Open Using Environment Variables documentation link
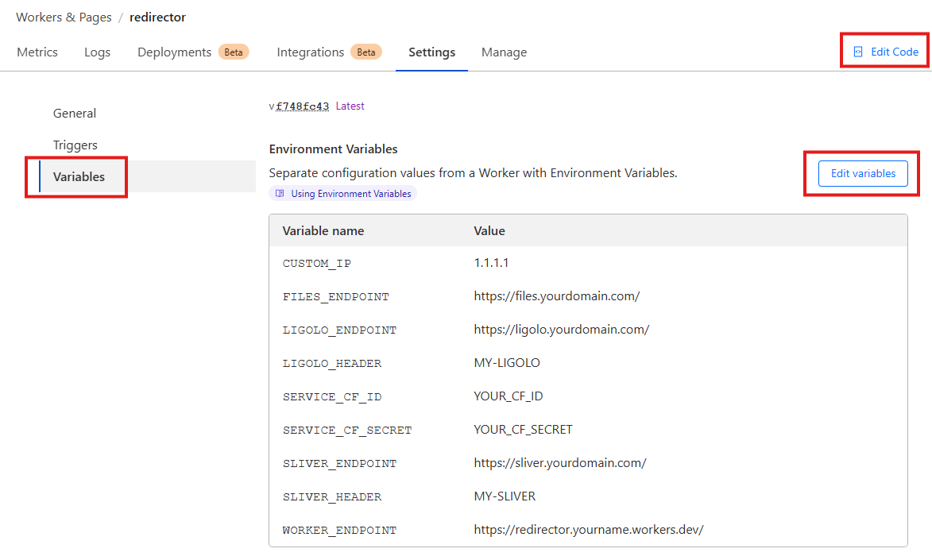932x560 pixels. (x=350, y=194)
